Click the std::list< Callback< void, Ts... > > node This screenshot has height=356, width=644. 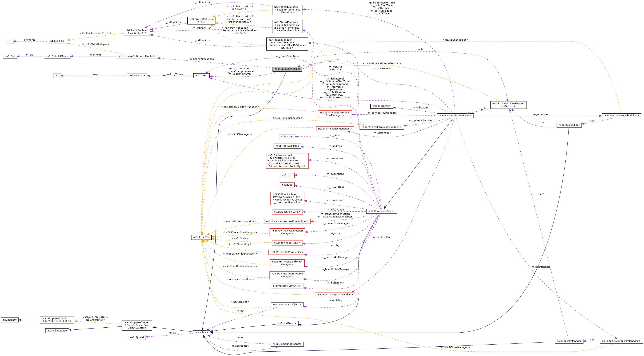pos(137,32)
